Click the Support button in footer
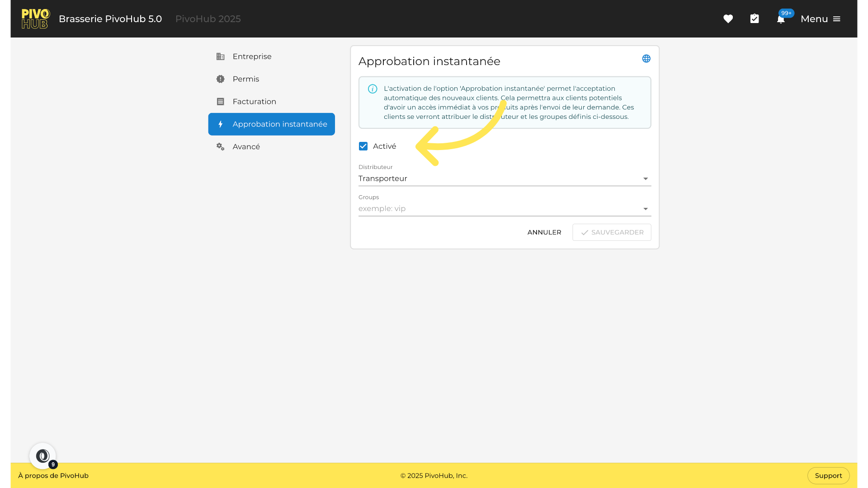 (x=828, y=476)
